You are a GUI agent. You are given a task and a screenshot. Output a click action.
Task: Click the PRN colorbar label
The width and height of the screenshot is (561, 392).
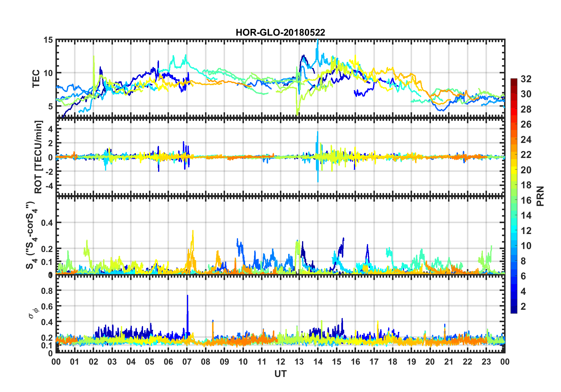[540, 196]
